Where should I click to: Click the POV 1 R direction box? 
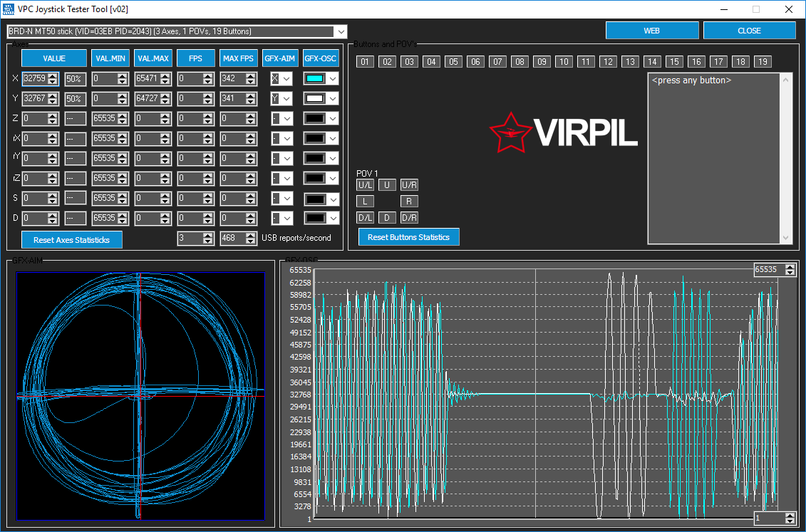pos(409,202)
